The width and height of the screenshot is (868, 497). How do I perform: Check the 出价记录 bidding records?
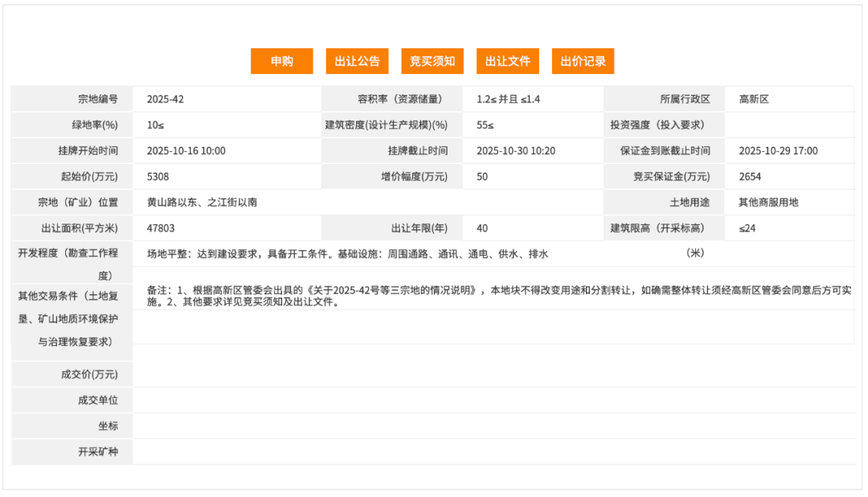point(582,60)
